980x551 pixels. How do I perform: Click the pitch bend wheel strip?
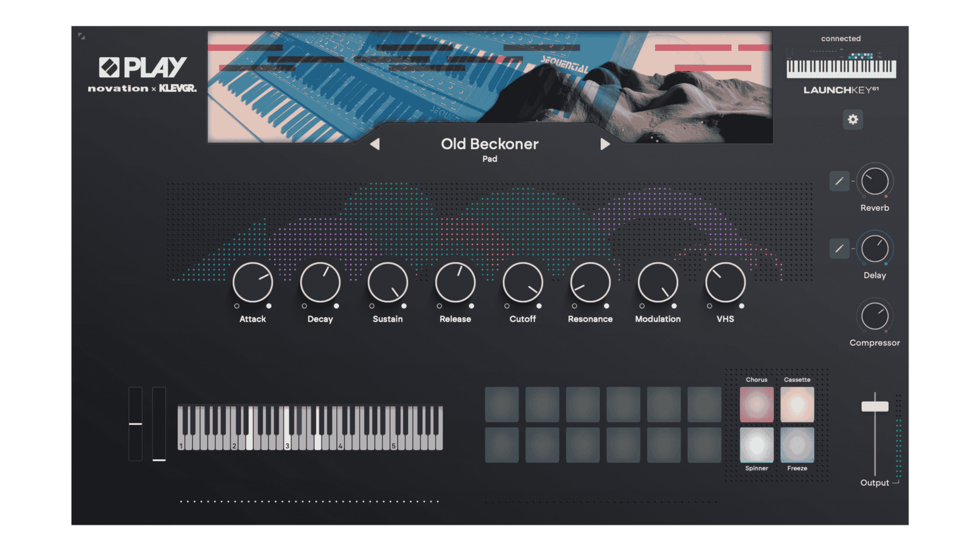[x=136, y=424]
